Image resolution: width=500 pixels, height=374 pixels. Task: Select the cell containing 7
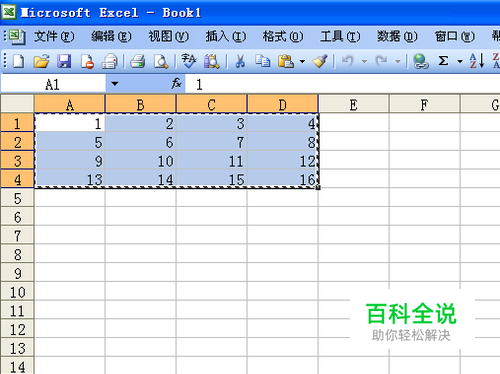[211, 142]
